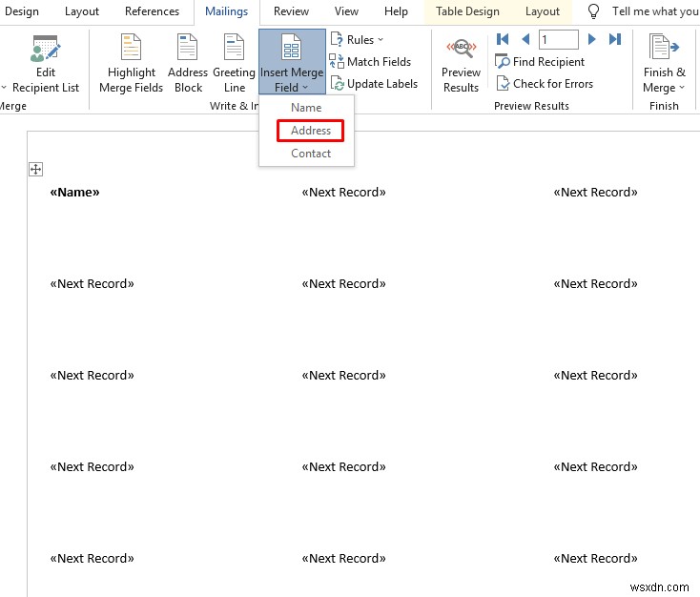This screenshot has width=700, height=597.
Task: Insert a Greeting Line
Action: point(234,65)
